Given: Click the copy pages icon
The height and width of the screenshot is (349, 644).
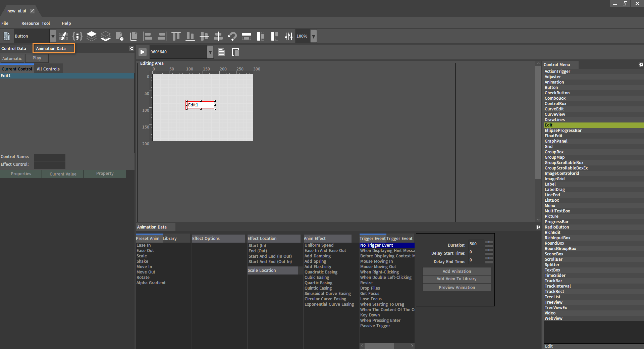Looking at the screenshot, I should (134, 36).
